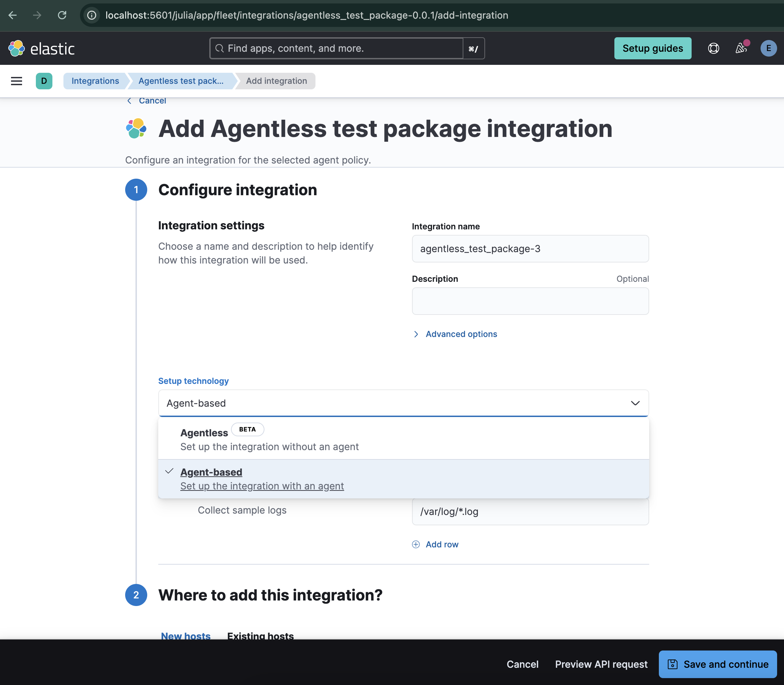This screenshot has width=784, height=685.
Task: Open the help menu lifebuoy icon
Action: coord(713,49)
